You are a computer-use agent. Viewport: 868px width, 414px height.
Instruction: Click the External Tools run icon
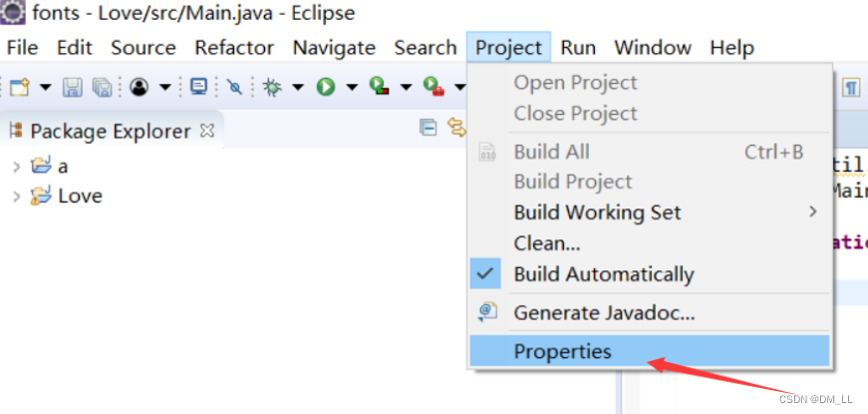point(434,87)
